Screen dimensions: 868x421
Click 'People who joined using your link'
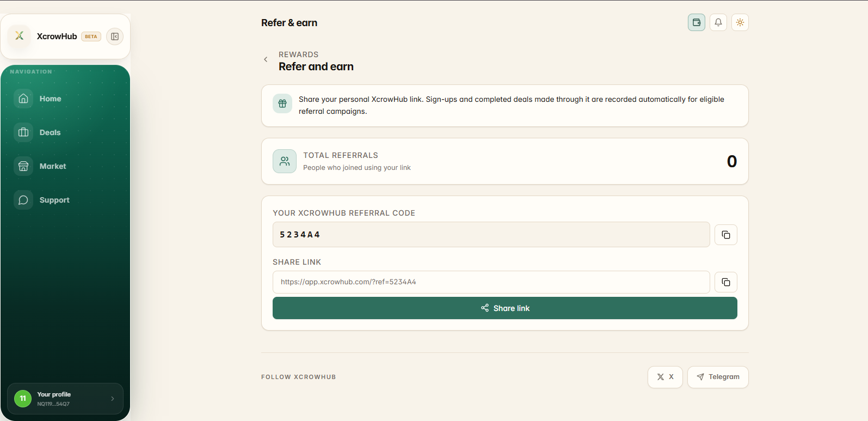pos(357,168)
